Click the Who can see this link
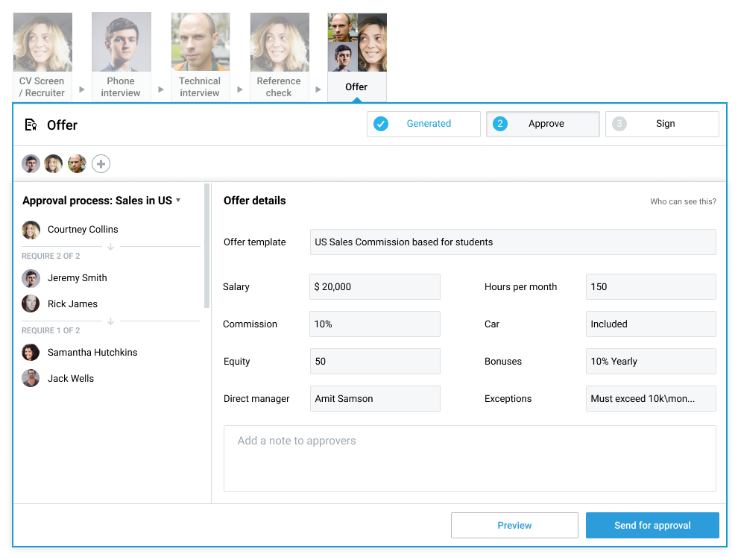Screen dimensions: 738x560 pos(683,201)
